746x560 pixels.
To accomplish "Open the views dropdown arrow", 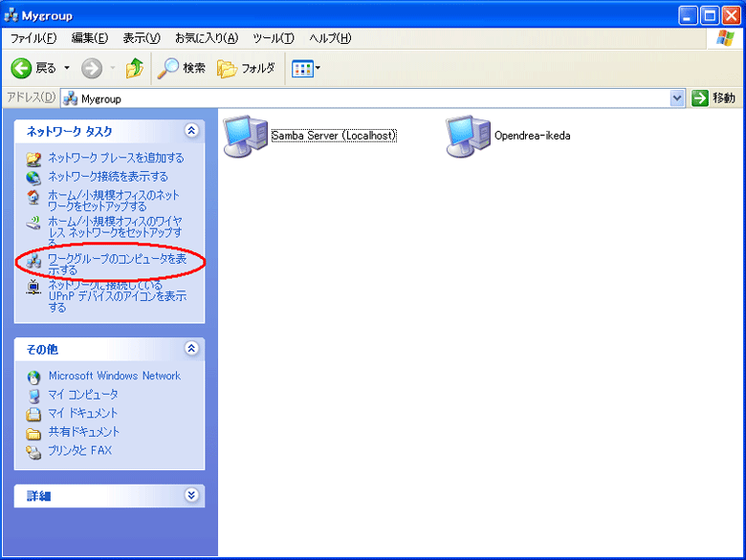I will click(x=318, y=68).
